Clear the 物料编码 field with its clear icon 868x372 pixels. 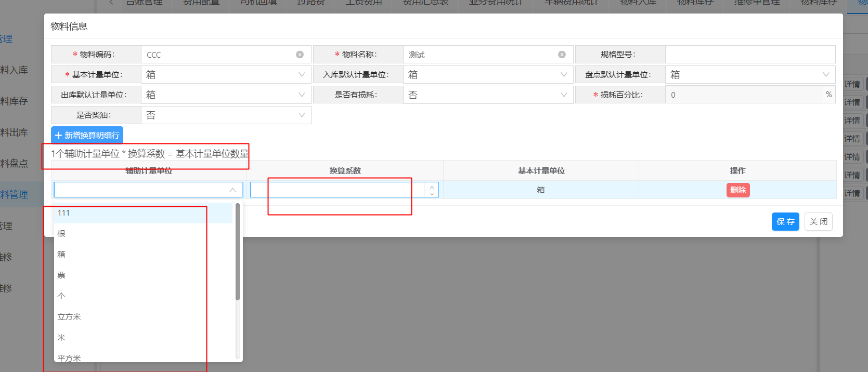pos(300,55)
